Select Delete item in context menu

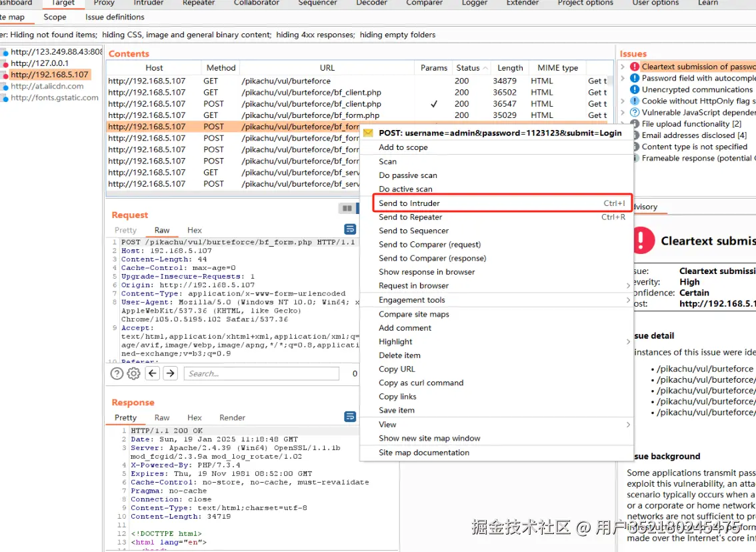497,355
